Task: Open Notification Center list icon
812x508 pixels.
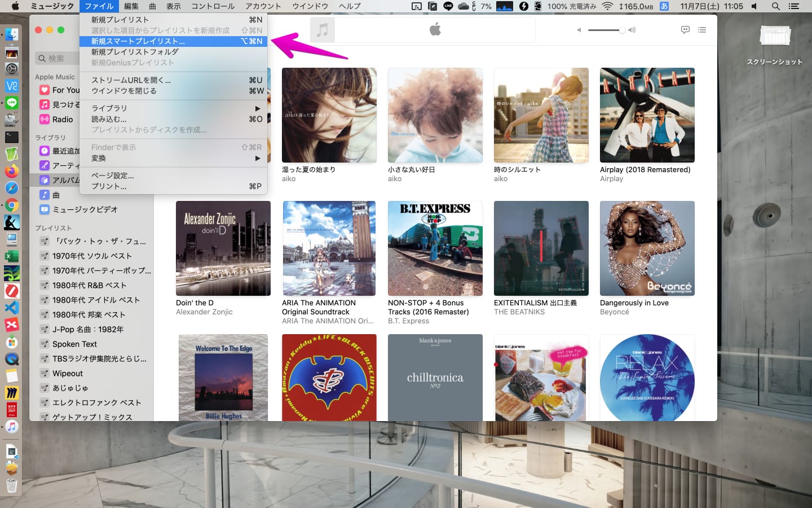Action: (x=794, y=6)
